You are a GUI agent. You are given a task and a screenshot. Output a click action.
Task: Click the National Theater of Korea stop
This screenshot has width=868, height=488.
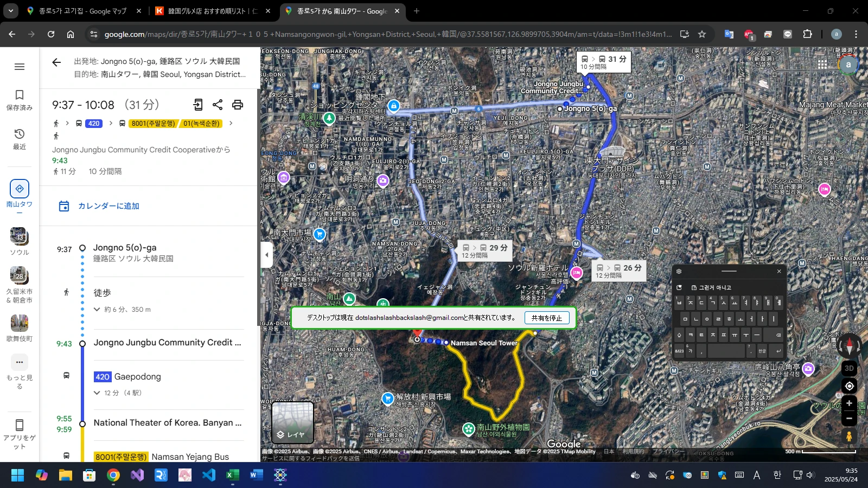click(167, 423)
